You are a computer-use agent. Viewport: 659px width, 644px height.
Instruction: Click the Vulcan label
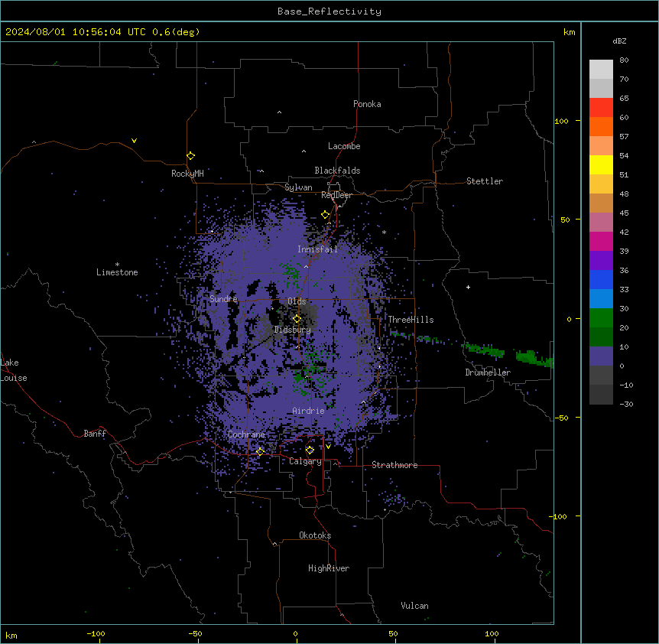(415, 606)
